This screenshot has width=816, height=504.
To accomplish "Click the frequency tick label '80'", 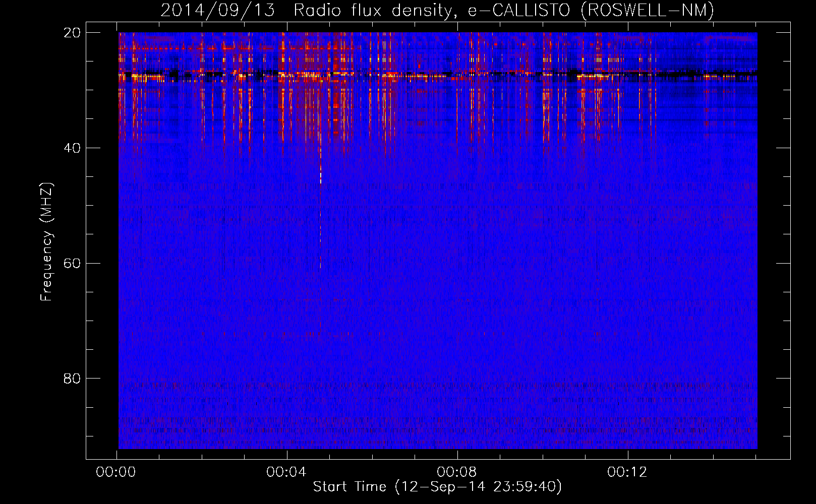I will (72, 379).
